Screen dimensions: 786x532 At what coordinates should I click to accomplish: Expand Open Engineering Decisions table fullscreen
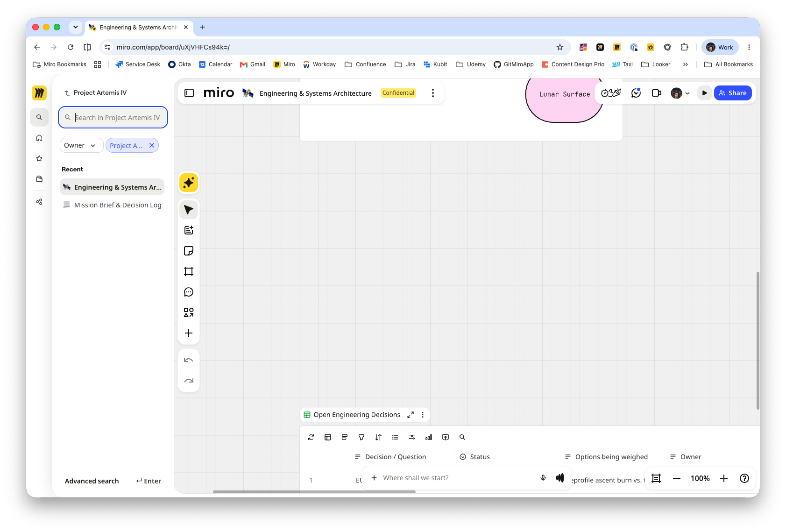411,415
